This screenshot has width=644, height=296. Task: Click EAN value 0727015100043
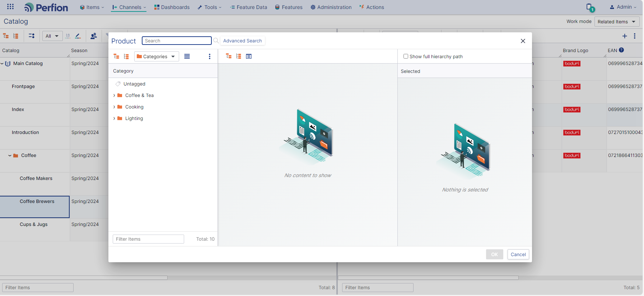[x=625, y=132]
